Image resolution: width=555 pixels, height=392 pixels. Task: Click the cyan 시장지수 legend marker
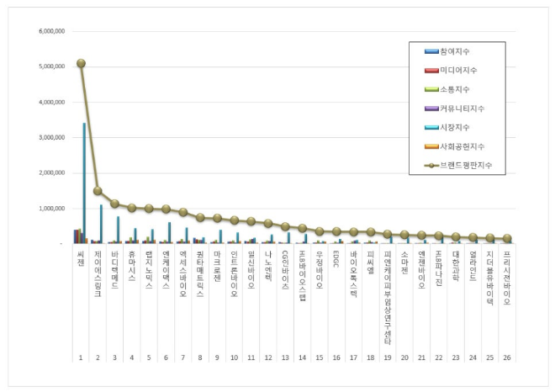pyautogui.click(x=432, y=128)
